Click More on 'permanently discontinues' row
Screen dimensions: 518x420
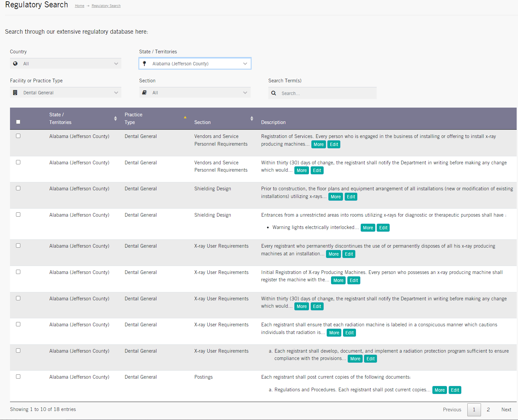334,254
